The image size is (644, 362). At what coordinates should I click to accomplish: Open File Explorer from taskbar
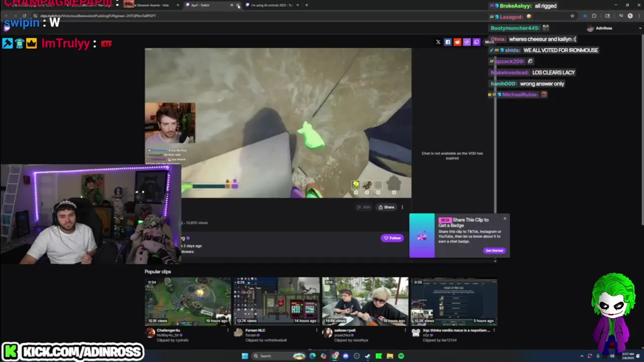point(390,356)
